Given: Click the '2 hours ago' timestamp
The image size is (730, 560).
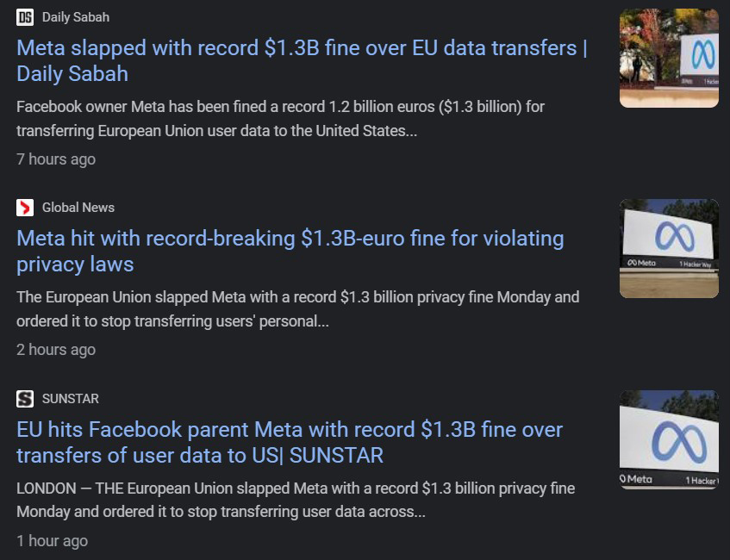Looking at the screenshot, I should (56, 350).
